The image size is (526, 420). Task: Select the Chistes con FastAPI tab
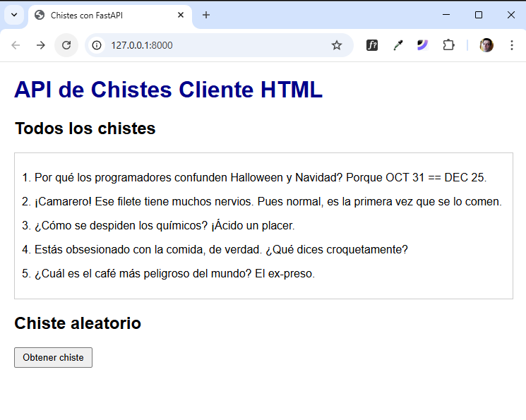(110, 16)
